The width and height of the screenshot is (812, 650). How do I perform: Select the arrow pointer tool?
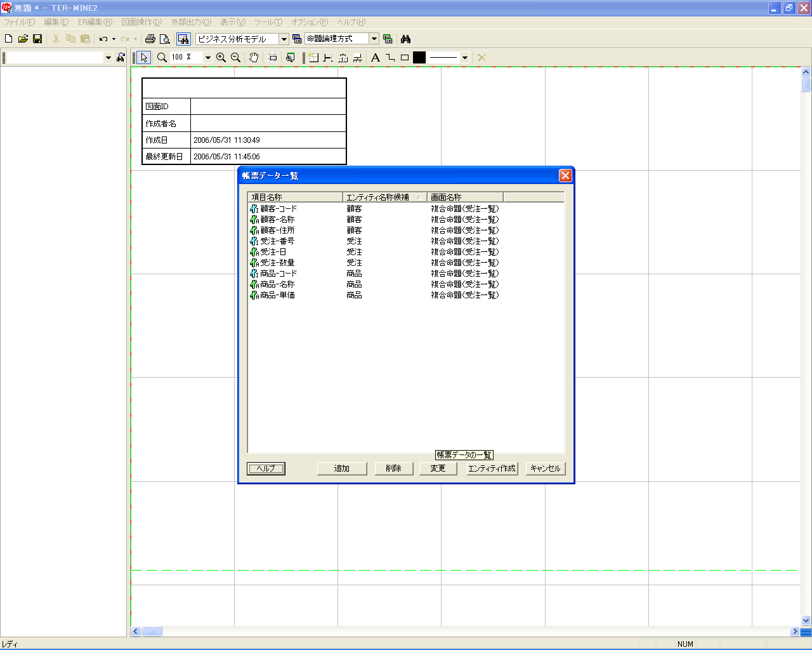coord(144,58)
